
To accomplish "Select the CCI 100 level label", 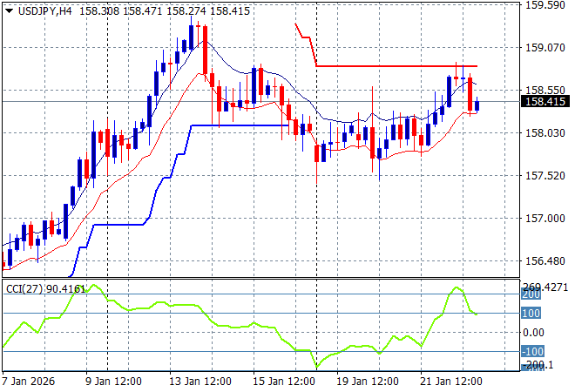I will pyautogui.click(x=531, y=313).
